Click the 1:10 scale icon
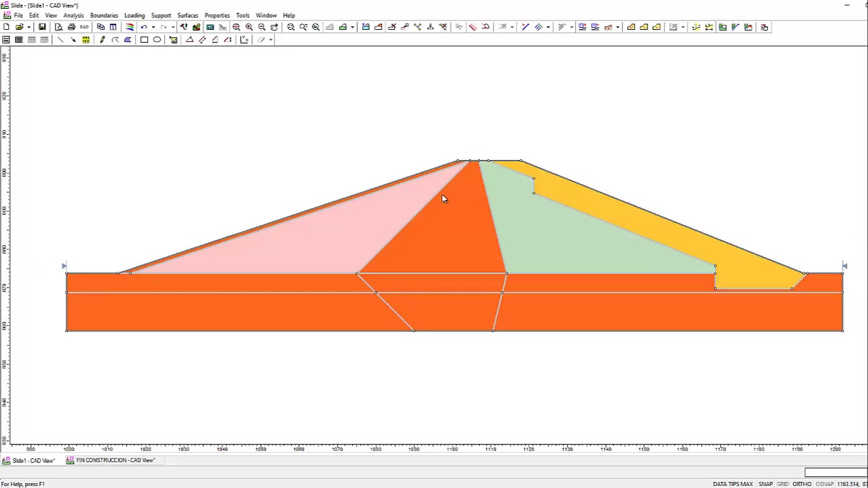The height and width of the screenshot is (488, 868). [x=84, y=27]
